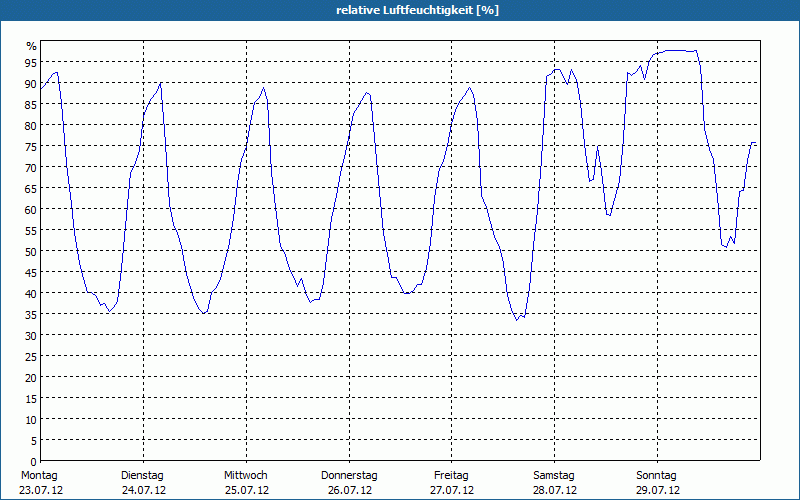The width and height of the screenshot is (800, 500).
Task: Click the y-axis value '85'
Action: click(31, 104)
